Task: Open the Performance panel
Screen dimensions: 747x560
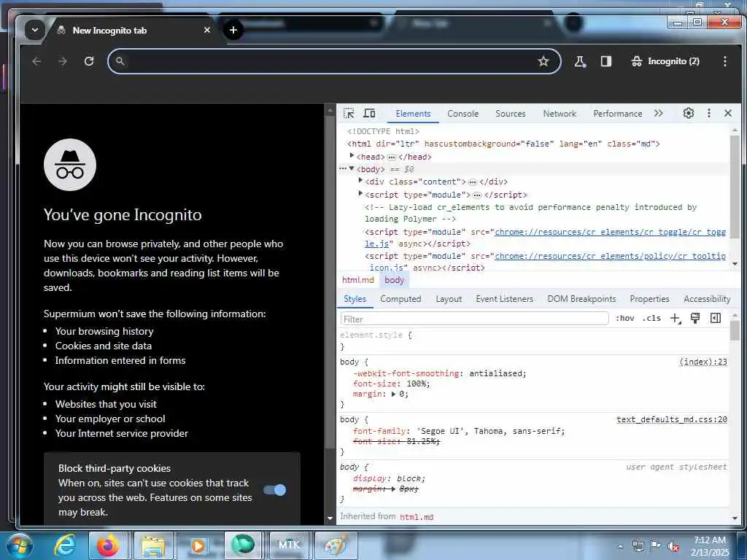Action: coord(617,113)
